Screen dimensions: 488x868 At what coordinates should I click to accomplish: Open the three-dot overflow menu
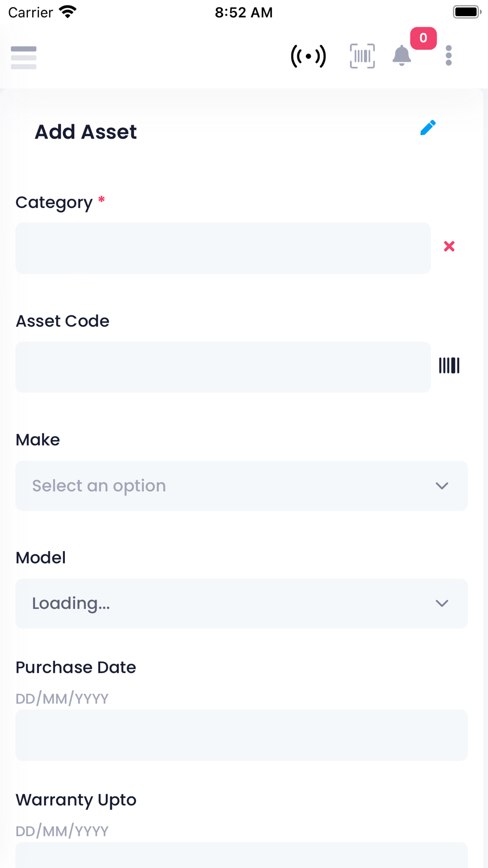[x=448, y=56]
